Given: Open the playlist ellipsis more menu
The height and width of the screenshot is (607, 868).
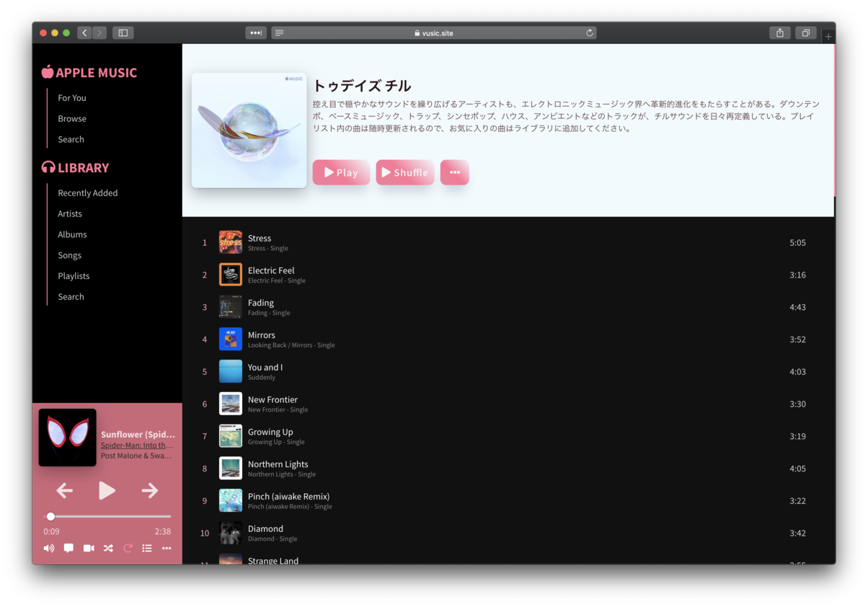Looking at the screenshot, I should pos(455,172).
